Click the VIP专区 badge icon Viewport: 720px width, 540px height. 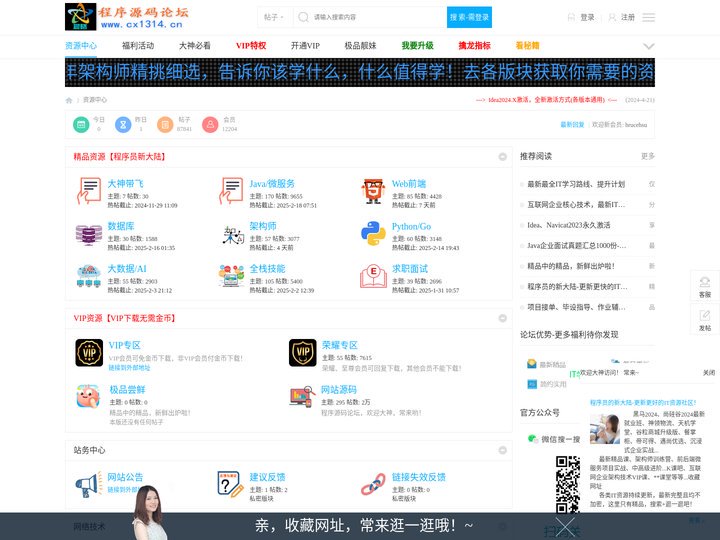pos(89,353)
